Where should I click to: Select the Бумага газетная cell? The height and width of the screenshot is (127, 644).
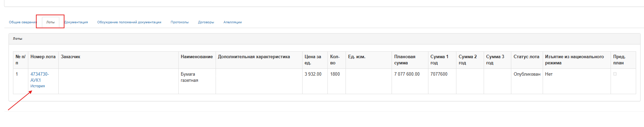197,81
